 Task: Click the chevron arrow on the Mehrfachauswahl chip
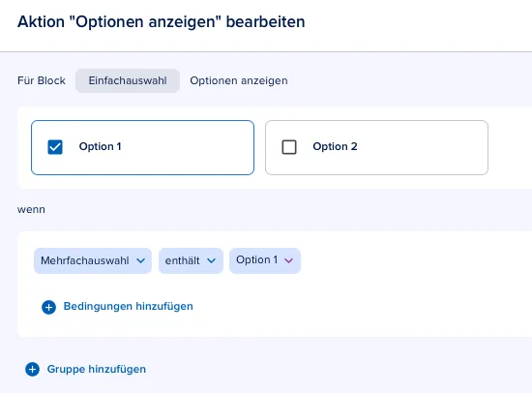pyautogui.click(x=141, y=260)
